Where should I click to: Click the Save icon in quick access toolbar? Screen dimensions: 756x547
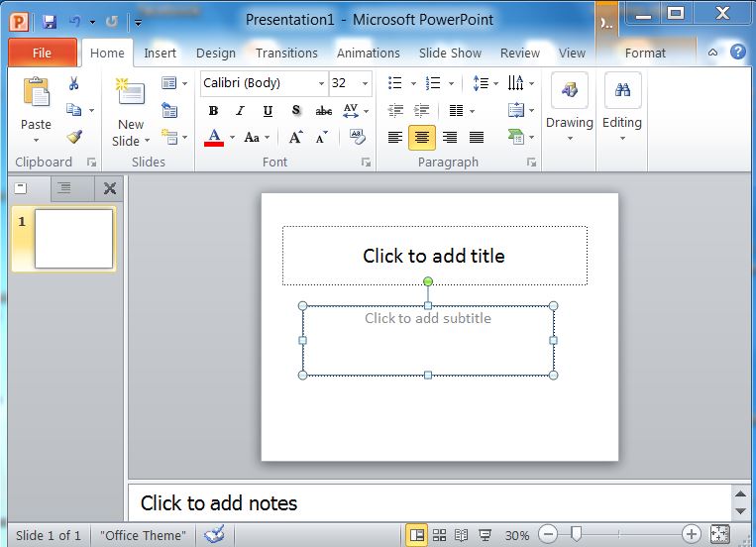tap(50, 21)
